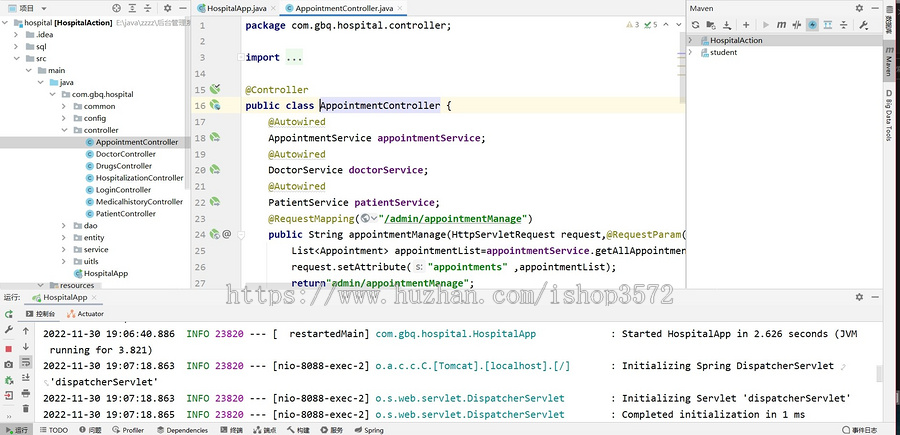Execute Maven Goal using the m icon
The width and height of the screenshot is (900, 435).
click(x=781, y=25)
